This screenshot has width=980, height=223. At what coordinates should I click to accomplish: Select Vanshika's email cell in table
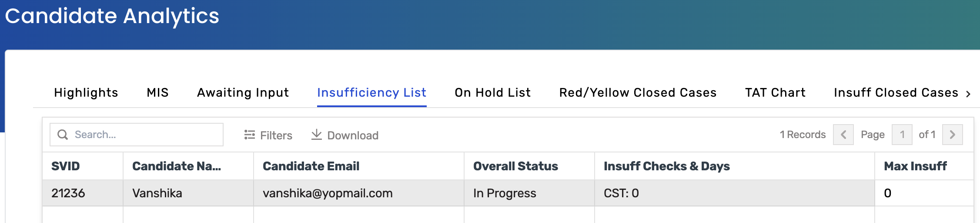328,193
